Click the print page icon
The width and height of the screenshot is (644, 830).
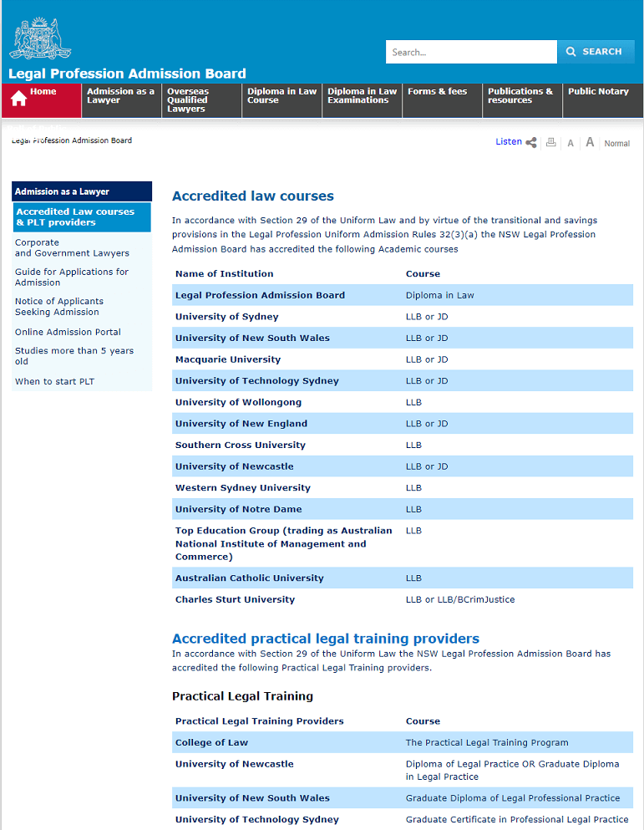point(550,142)
